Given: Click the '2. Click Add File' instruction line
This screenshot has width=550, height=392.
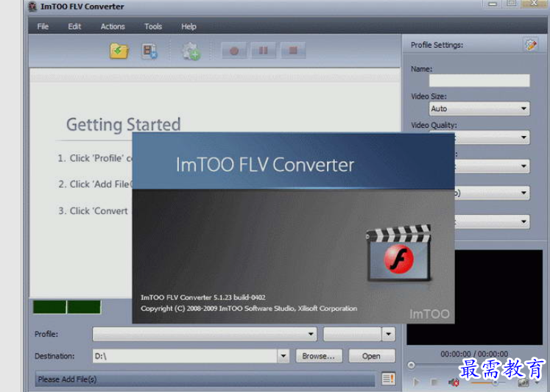Looking at the screenshot, I should pyautogui.click(x=96, y=185).
